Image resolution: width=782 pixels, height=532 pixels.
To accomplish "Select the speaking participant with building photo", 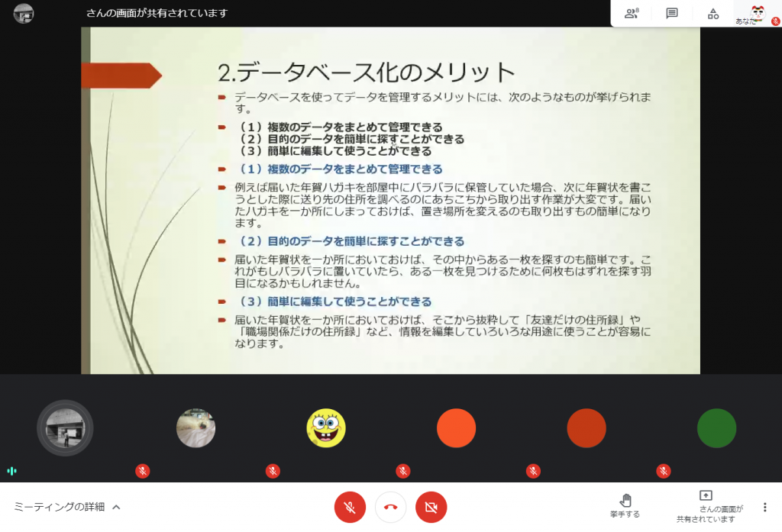I will coord(65,428).
